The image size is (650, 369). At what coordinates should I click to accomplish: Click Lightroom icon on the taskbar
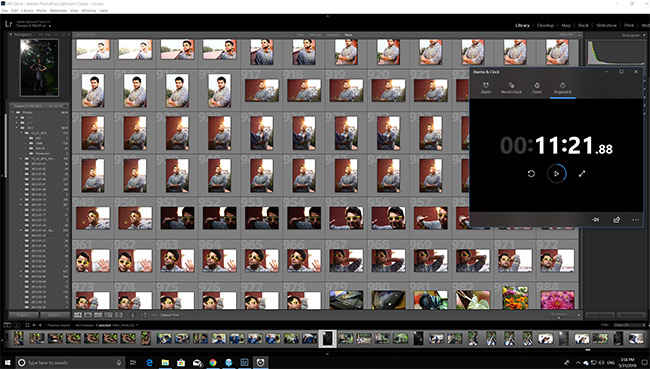[x=245, y=363]
